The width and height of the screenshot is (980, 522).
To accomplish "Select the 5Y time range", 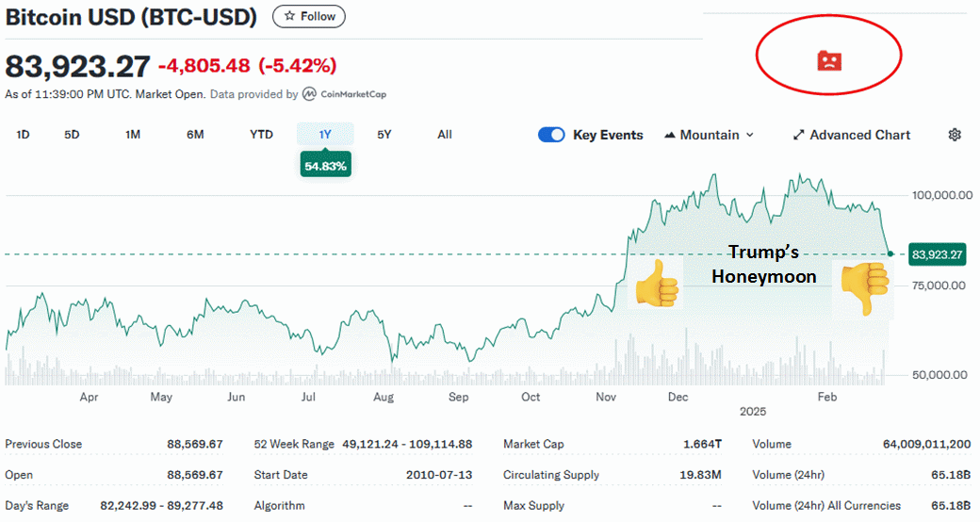I will (384, 135).
